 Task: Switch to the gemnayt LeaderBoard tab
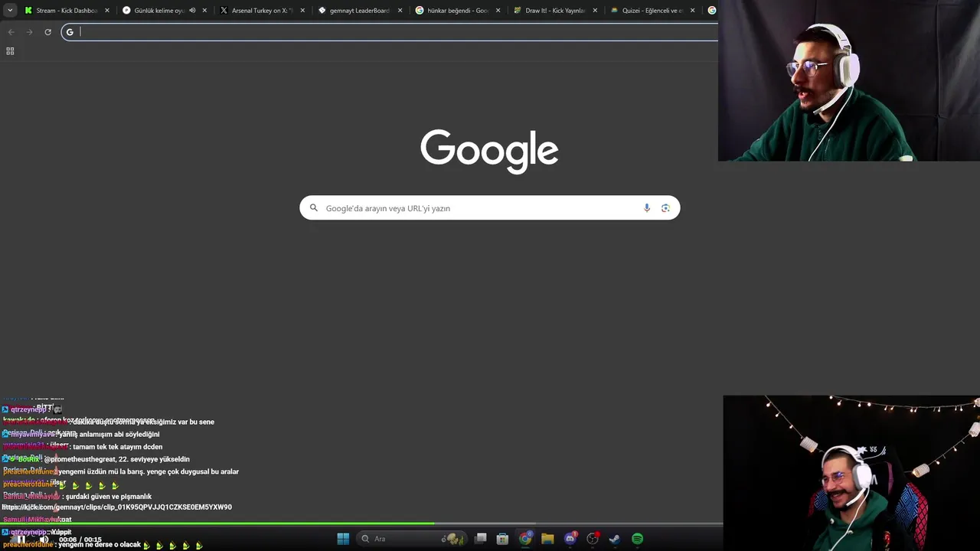(360, 11)
